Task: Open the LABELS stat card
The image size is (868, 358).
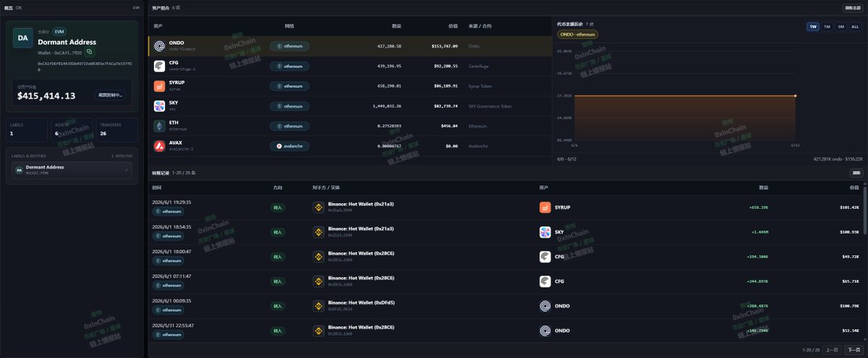Action: pyautogui.click(x=25, y=130)
